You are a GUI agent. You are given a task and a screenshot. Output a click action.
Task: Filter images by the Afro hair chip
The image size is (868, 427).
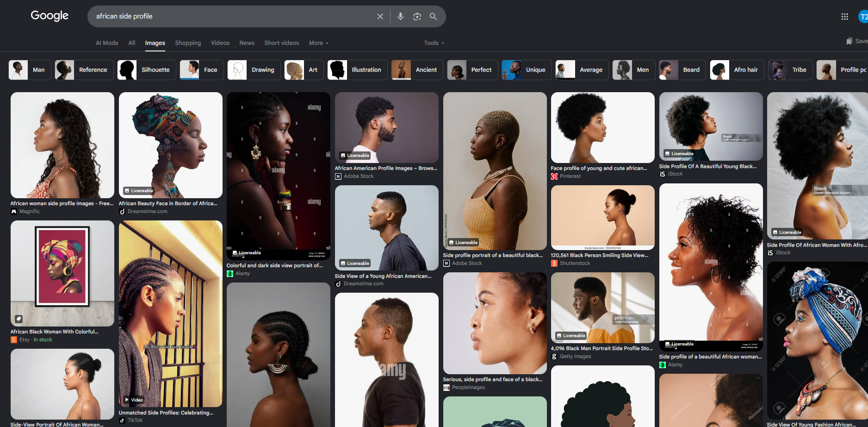pyautogui.click(x=737, y=70)
